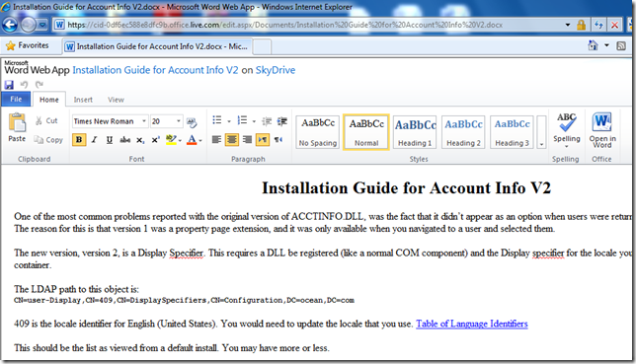The width and height of the screenshot is (636, 364).
Task: Open the document title link in header
Action: tap(155, 70)
